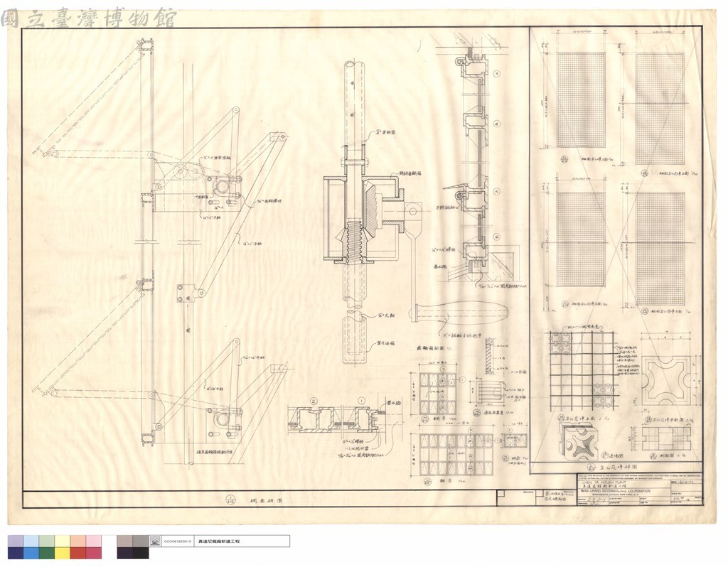728x567 pixels.
Task: Select the dark green color swatch
Action: click(46, 553)
